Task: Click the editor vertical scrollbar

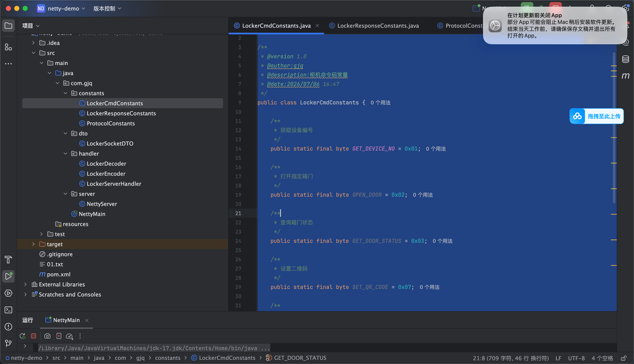Action: pos(614,127)
